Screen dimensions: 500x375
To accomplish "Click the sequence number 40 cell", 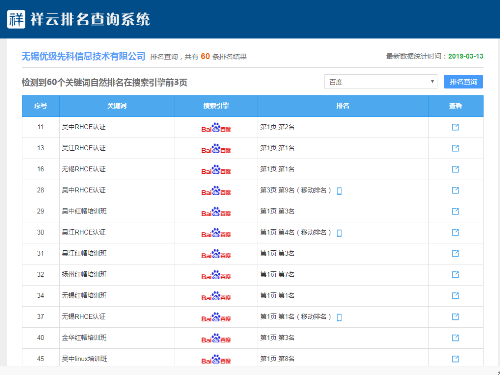I will click(x=40, y=338).
